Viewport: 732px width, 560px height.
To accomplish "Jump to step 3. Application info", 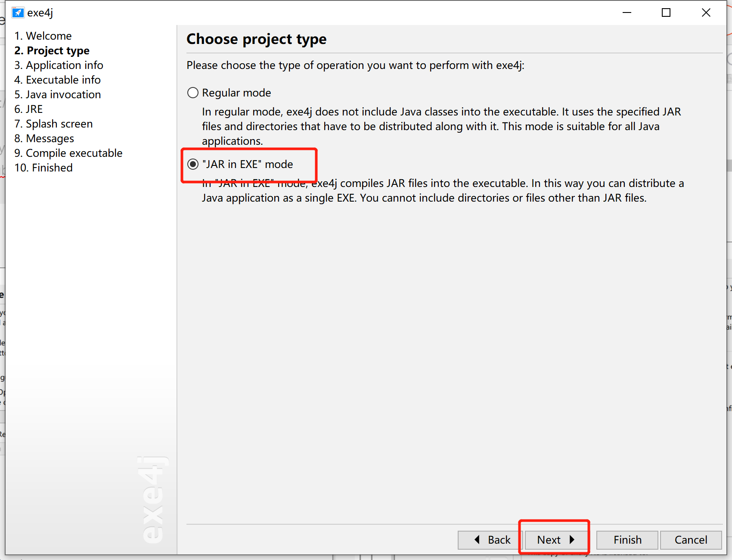I will click(x=59, y=65).
